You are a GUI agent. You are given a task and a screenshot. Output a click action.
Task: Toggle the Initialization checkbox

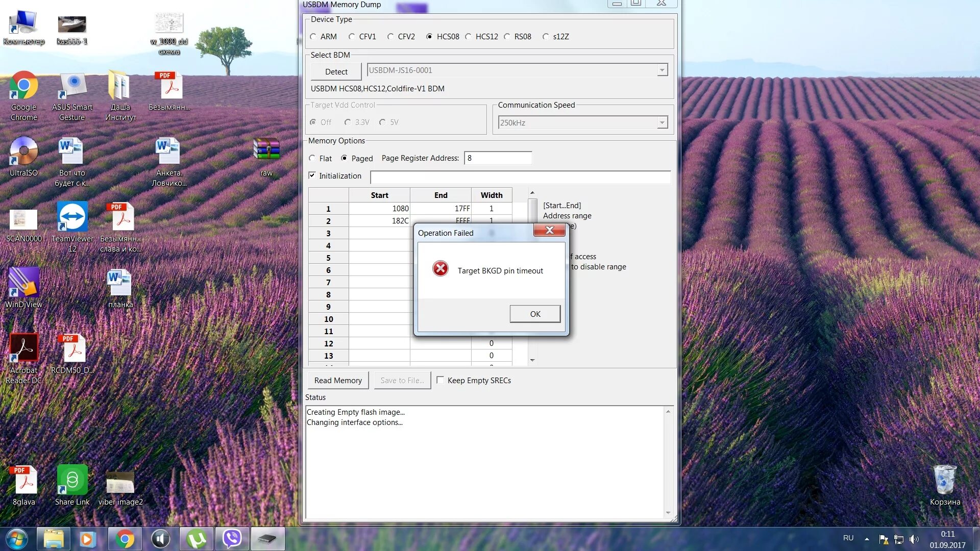point(312,176)
